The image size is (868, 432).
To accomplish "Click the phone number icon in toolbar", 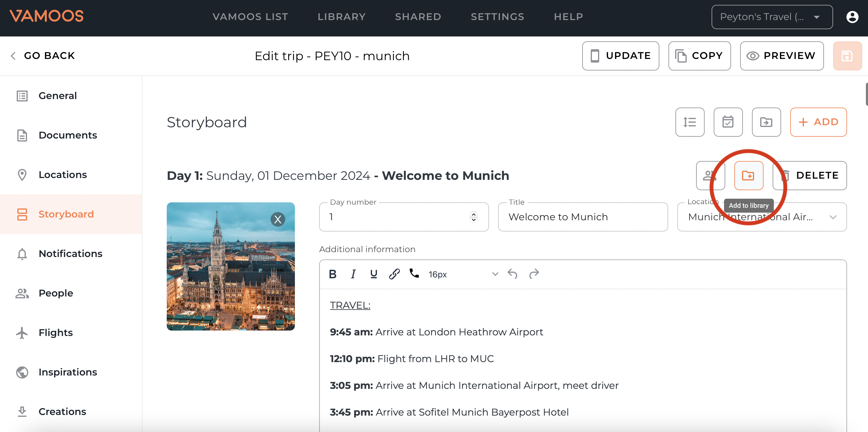I will click(x=414, y=273).
